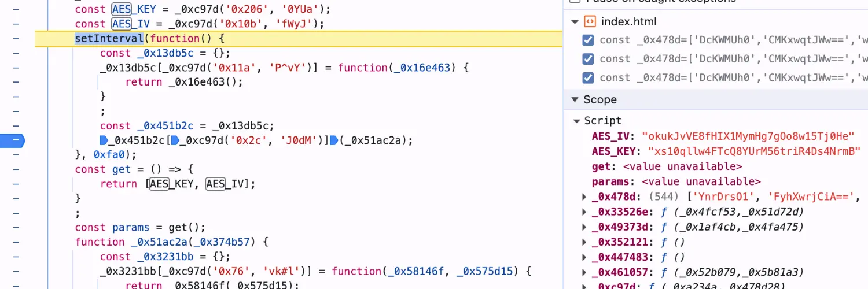Click inline breakpoint marker before _0x451b2c[
The height and width of the screenshot is (289, 868).
(x=104, y=140)
